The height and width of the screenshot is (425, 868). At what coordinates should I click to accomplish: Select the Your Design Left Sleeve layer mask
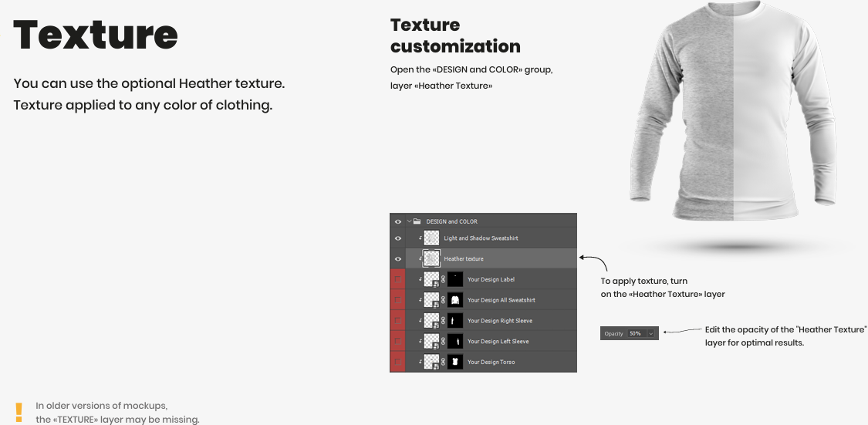[455, 342]
